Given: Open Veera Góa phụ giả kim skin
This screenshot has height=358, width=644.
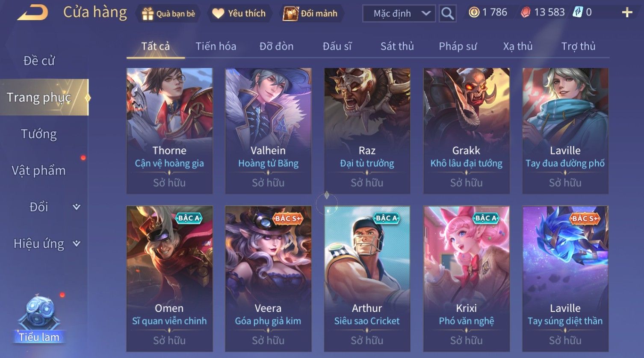Looking at the screenshot, I should pyautogui.click(x=268, y=278).
